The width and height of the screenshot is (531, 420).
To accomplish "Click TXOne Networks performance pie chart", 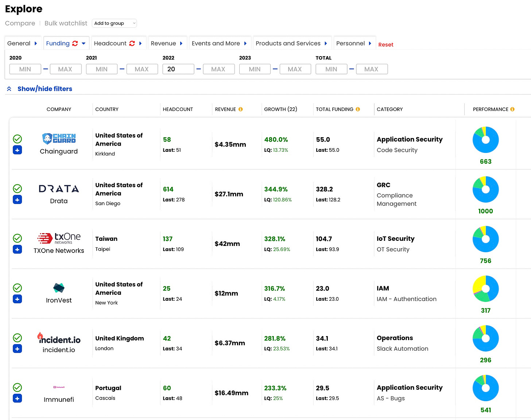I will 485,239.
